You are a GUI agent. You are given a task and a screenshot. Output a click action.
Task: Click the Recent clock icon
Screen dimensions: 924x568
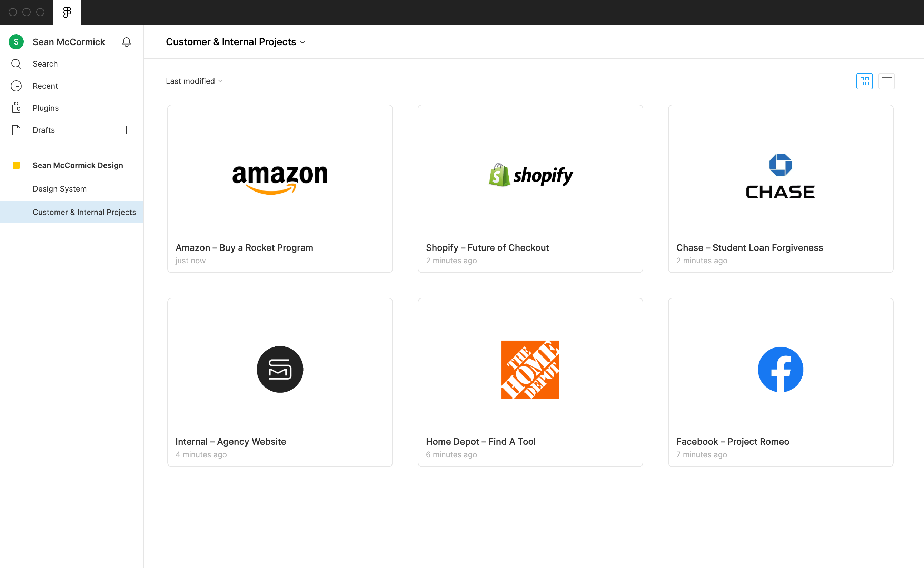[x=16, y=86]
